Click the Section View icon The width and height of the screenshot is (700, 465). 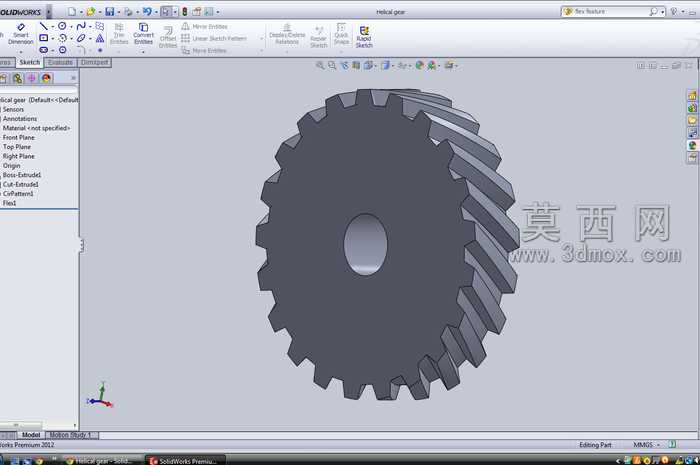tap(356, 65)
